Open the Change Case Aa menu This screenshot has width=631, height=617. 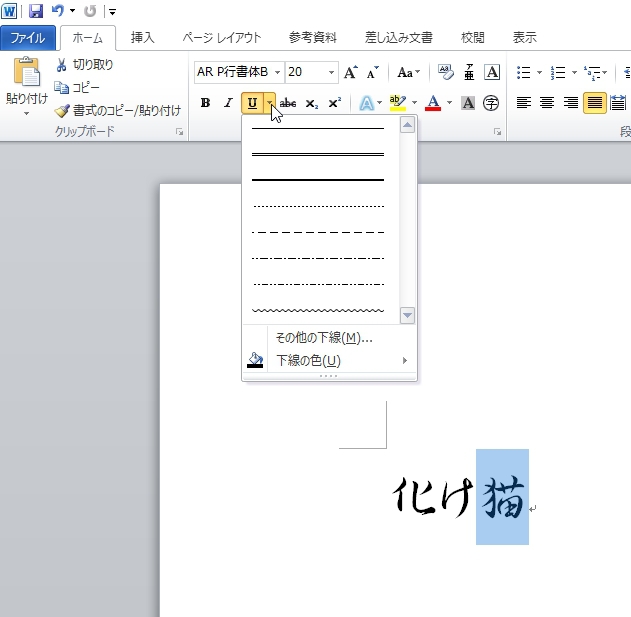[x=408, y=72]
